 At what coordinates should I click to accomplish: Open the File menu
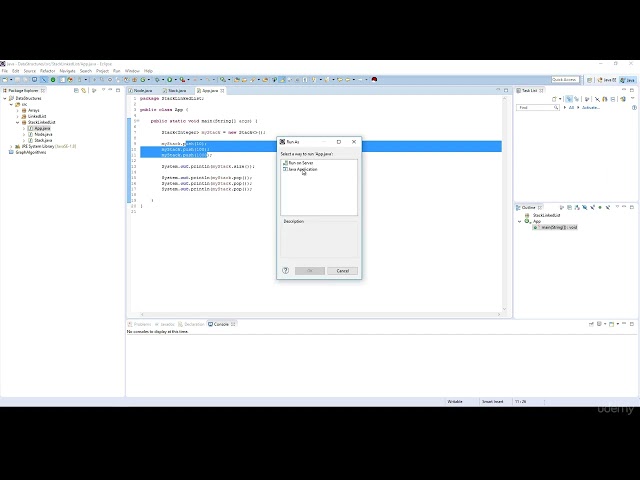tap(4, 71)
